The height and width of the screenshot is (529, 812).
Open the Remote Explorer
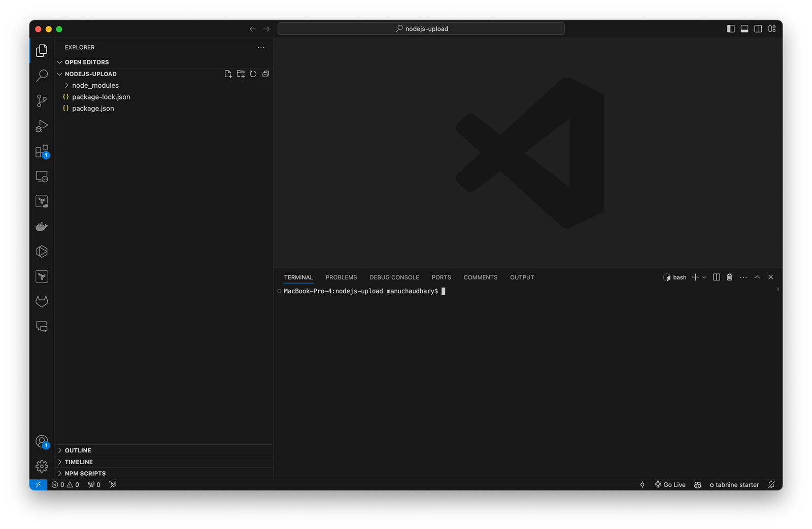pos(42,176)
